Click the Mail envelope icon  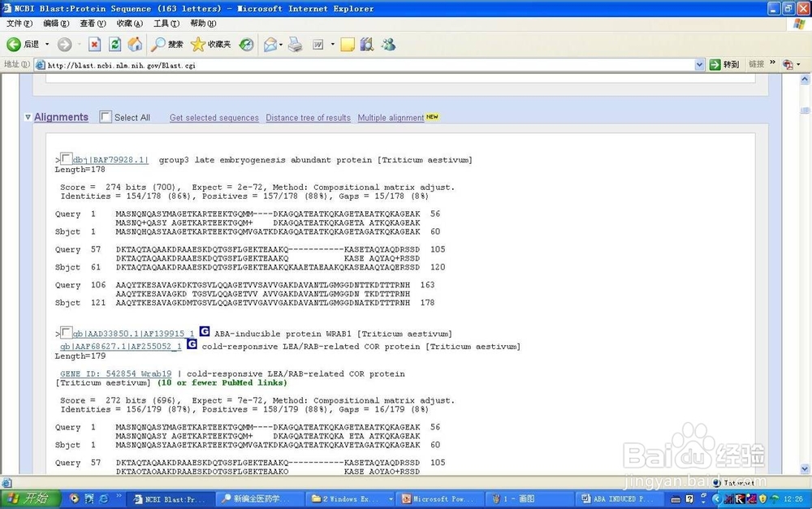click(270, 45)
